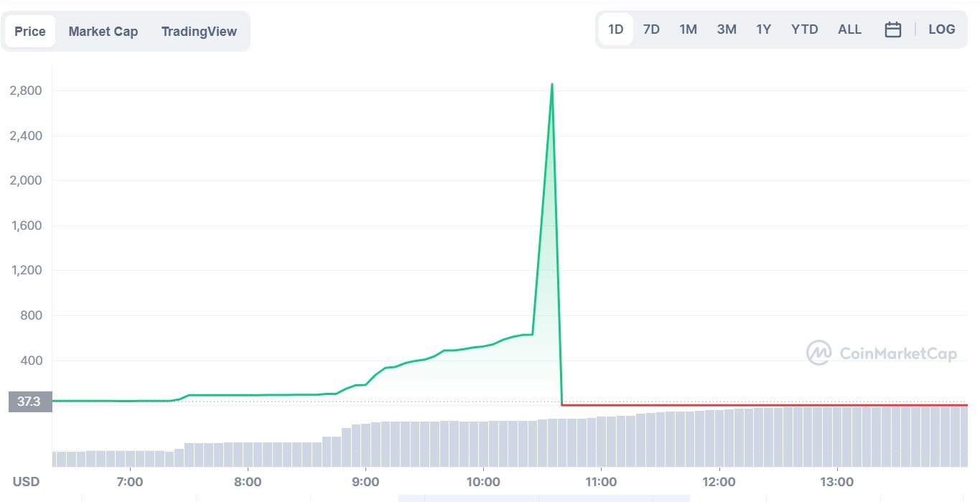Toggle LOG scale on chart
Viewport: 980px width, 502px height.
[942, 29]
